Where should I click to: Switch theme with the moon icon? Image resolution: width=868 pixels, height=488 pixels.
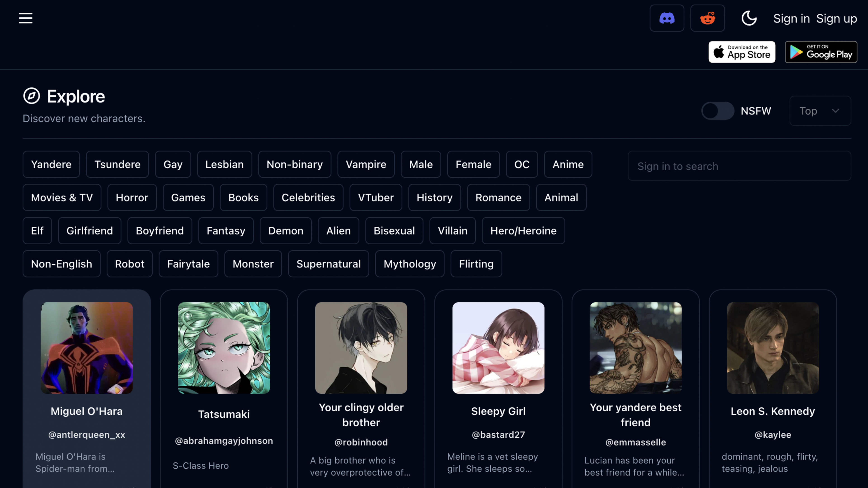click(x=749, y=18)
